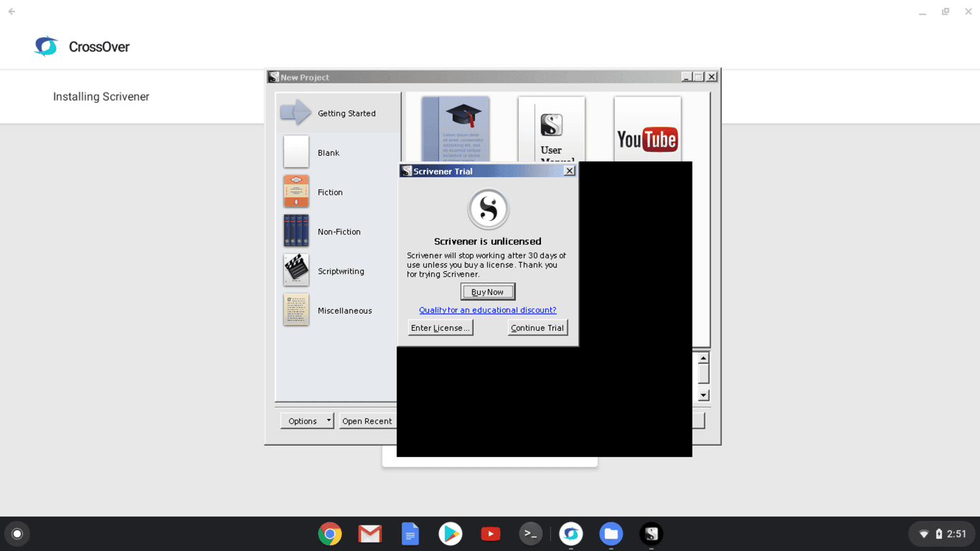Click scrollbar down arrow in New Project
The height and width of the screenshot is (551, 980).
point(703,395)
